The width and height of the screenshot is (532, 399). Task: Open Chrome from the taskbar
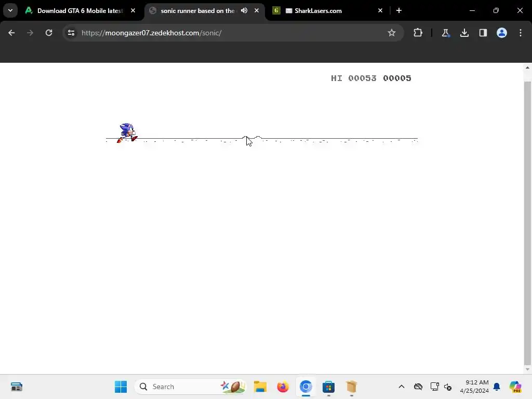click(305, 387)
